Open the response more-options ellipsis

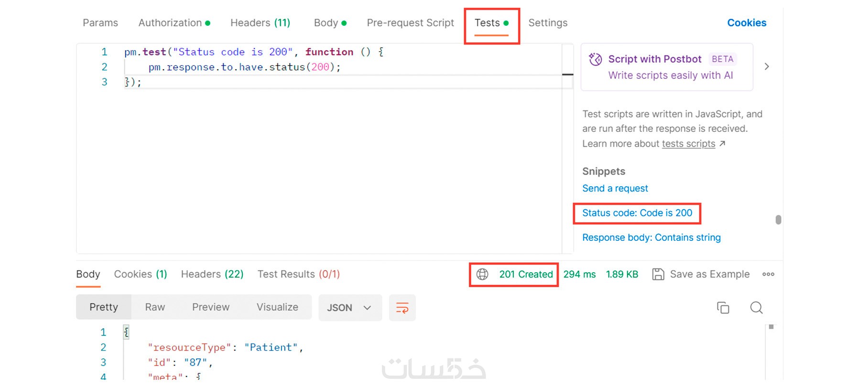(x=768, y=274)
